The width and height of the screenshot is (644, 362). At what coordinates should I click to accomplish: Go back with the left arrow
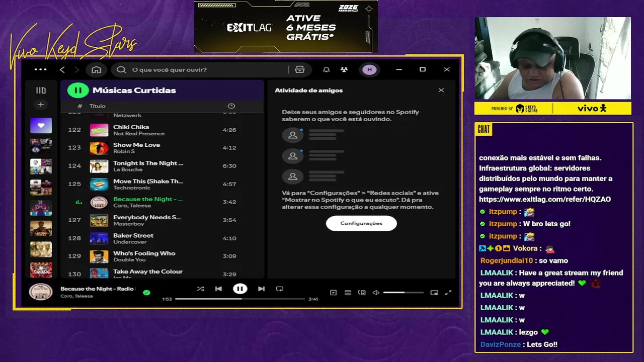coord(62,69)
